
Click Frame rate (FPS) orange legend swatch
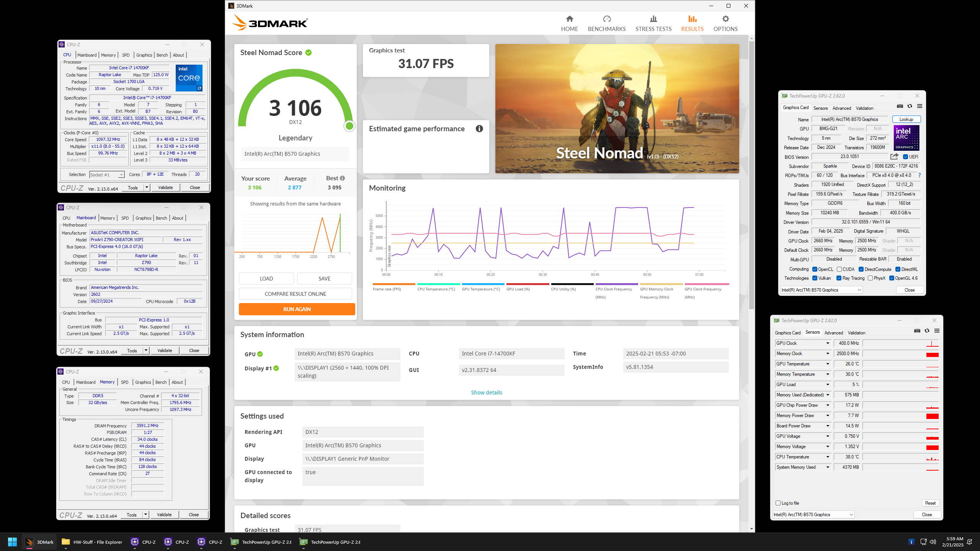394,284
